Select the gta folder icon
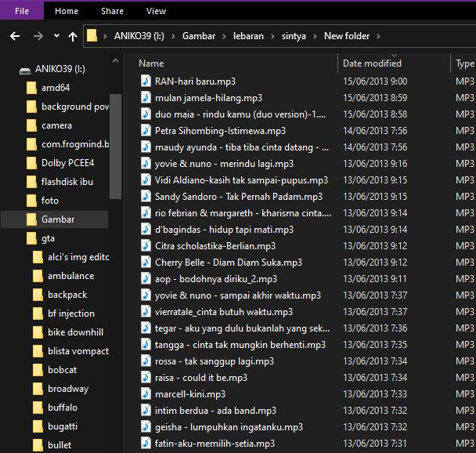476x453 pixels. pos(31,238)
